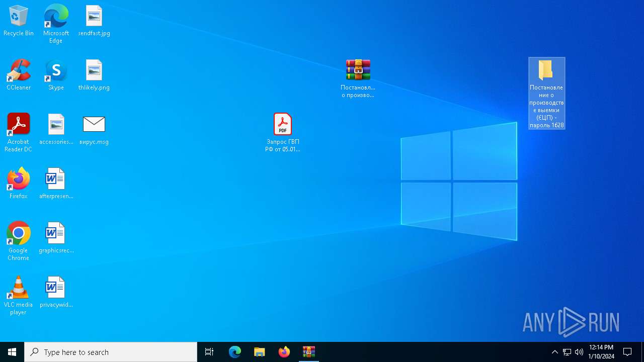This screenshot has width=644, height=362.
Task: Select the privacywid Word document
Action: click(56, 293)
